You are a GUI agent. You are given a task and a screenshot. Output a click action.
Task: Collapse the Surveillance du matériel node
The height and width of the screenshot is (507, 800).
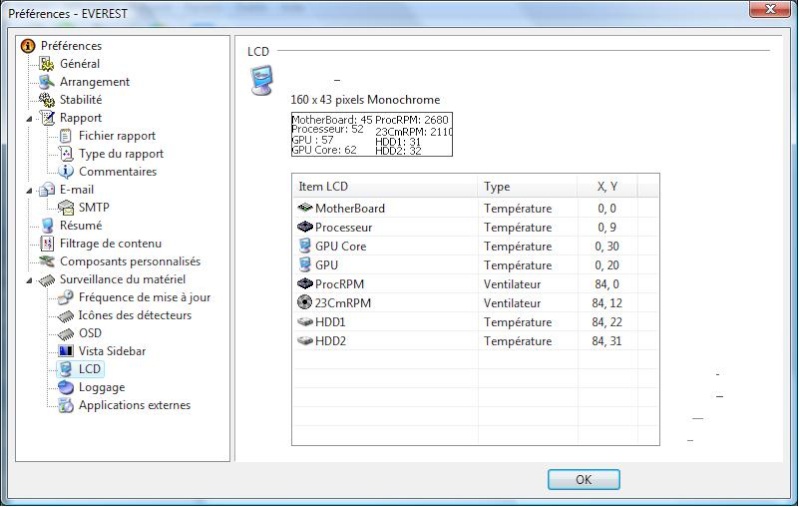coord(30,280)
